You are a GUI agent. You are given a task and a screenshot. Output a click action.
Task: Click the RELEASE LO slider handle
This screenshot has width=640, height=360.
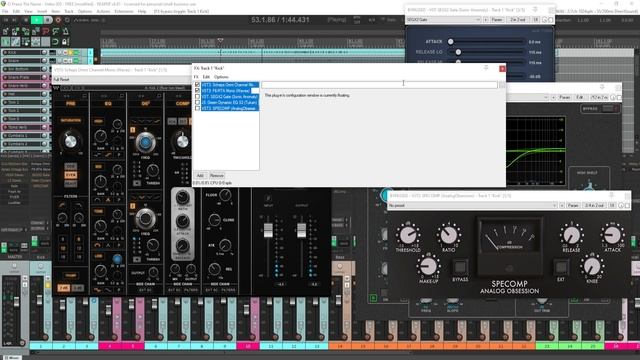click(x=458, y=52)
